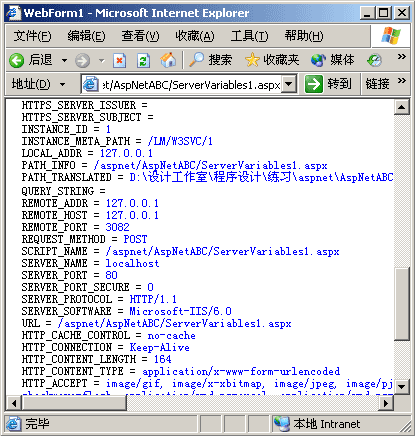Refresh page using the green arrows icon

143,61
